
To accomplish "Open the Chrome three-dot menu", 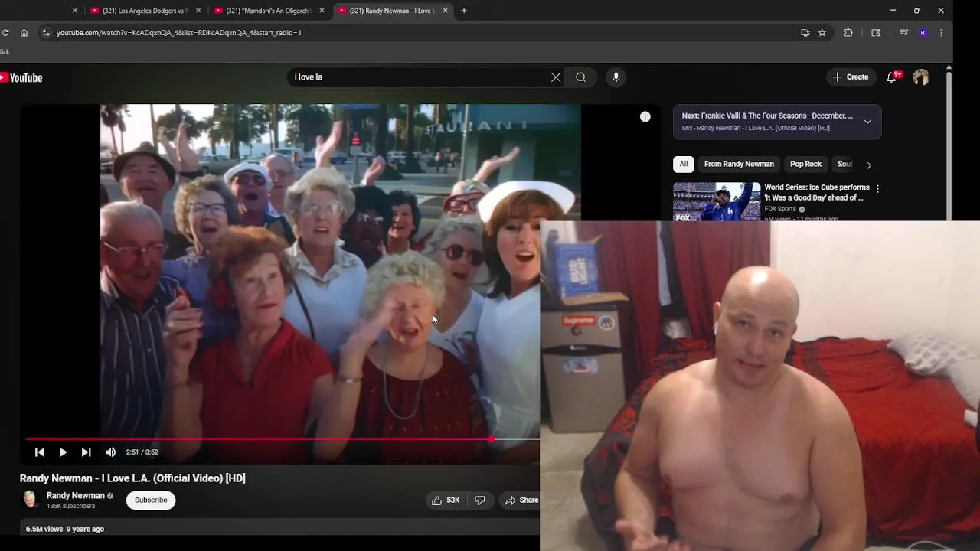I will 941,33.
